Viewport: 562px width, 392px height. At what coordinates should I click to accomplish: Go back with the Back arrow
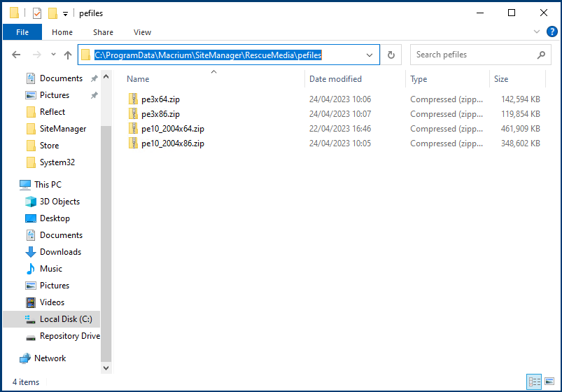pyautogui.click(x=16, y=55)
